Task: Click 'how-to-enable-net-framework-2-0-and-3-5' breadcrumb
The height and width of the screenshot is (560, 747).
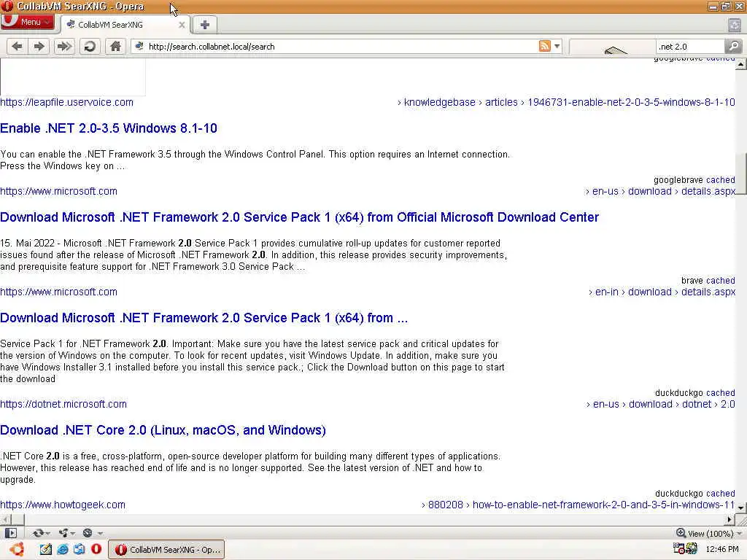Action: click(603, 505)
